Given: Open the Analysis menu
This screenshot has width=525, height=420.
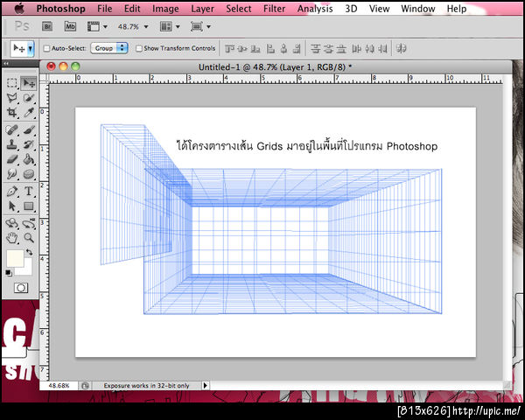Looking at the screenshot, I should pos(315,9).
